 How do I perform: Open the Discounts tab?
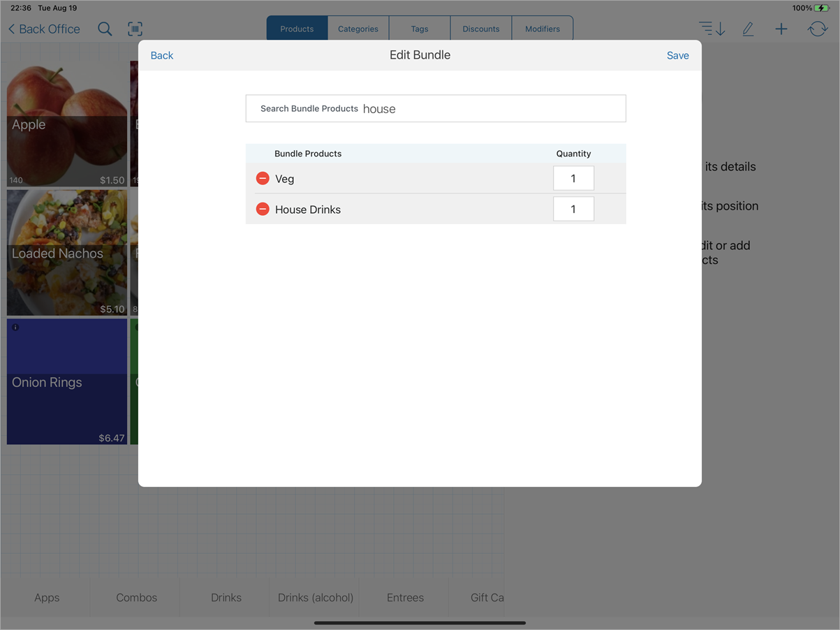click(481, 29)
